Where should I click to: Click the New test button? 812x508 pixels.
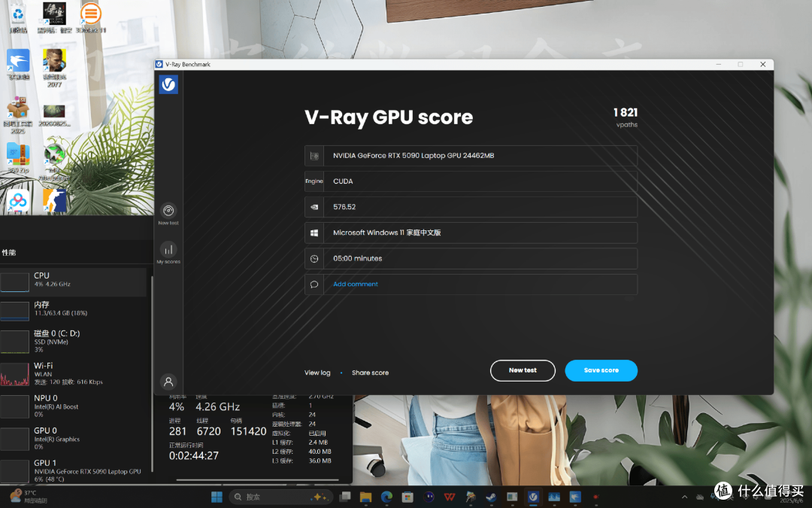point(523,370)
